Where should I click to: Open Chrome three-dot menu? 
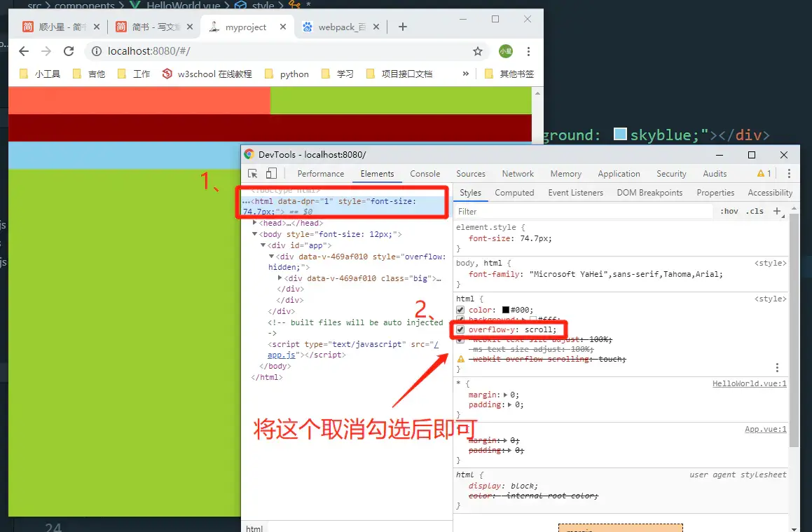point(528,50)
